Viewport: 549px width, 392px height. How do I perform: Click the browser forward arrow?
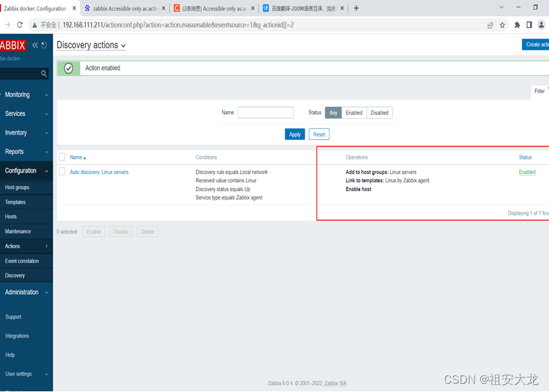click(x=8, y=25)
